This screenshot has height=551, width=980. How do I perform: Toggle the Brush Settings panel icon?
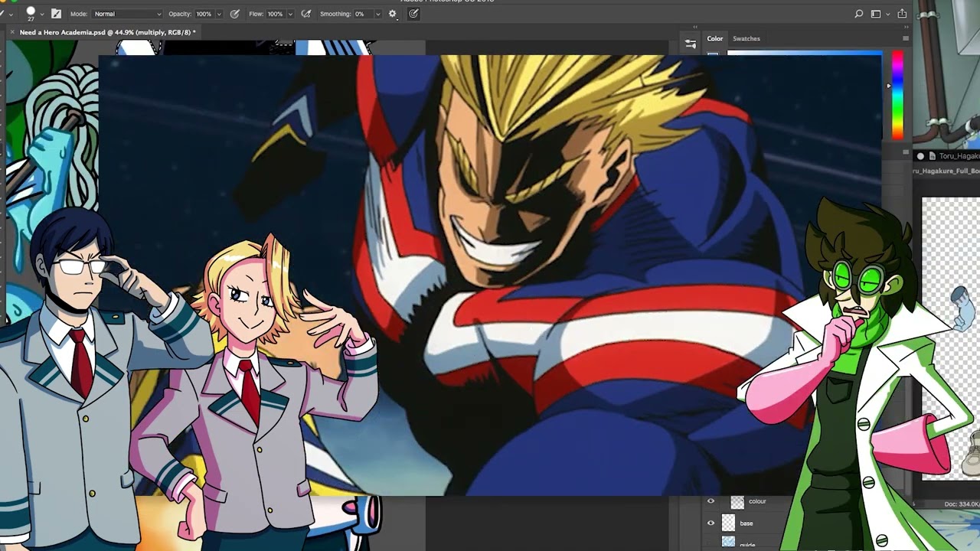(56, 14)
